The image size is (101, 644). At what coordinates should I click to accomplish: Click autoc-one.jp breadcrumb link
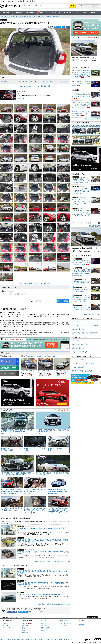(x=4, y=16)
